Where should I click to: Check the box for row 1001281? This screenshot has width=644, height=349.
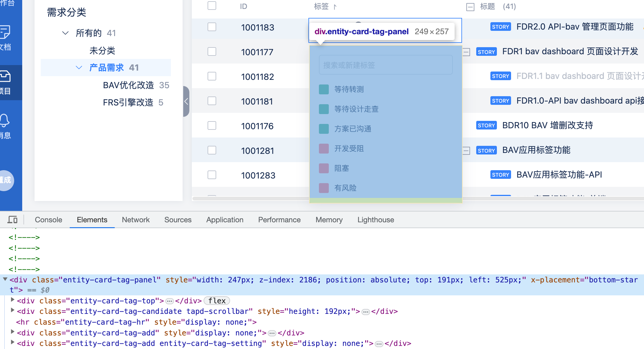212,150
